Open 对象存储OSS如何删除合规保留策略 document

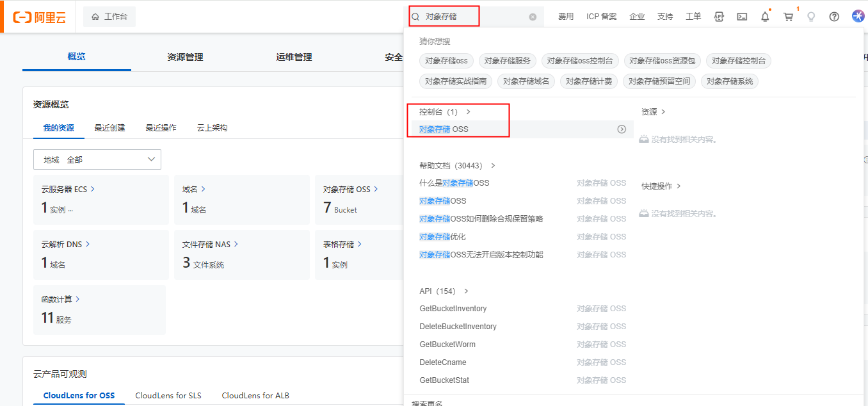tap(481, 219)
